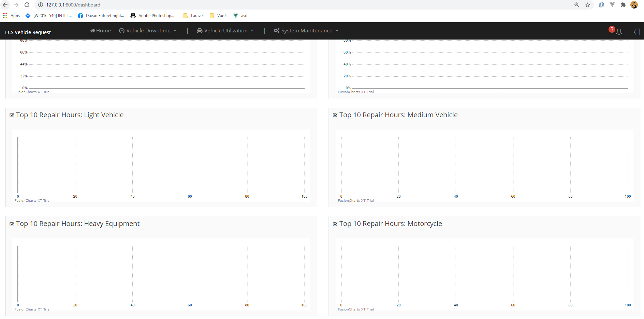Reload the dashboard page
This screenshot has width=644, height=319.
pyautogui.click(x=27, y=5)
